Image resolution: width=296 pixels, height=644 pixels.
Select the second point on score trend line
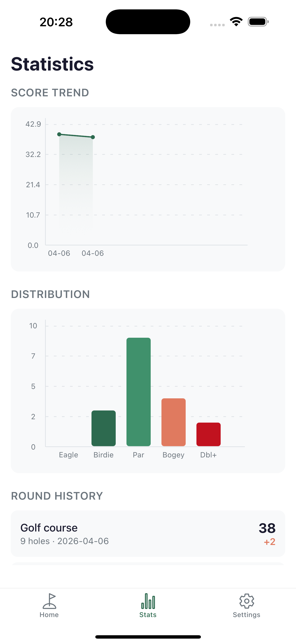[93, 137]
